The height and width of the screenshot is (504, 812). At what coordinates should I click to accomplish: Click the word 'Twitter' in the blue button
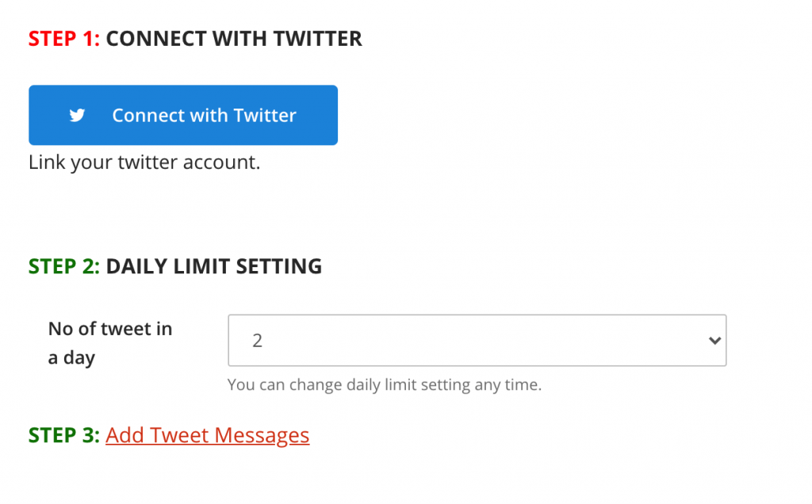[x=265, y=116]
